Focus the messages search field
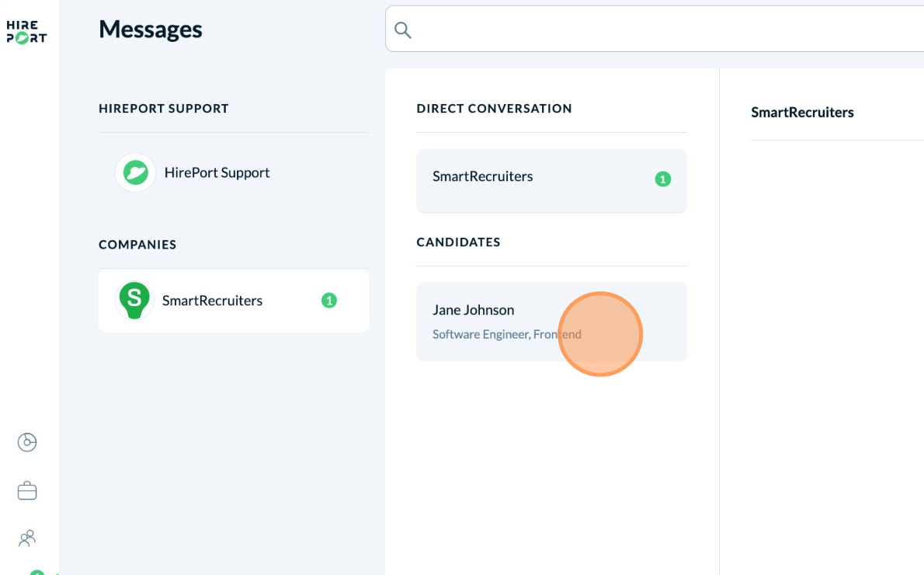 point(654,29)
